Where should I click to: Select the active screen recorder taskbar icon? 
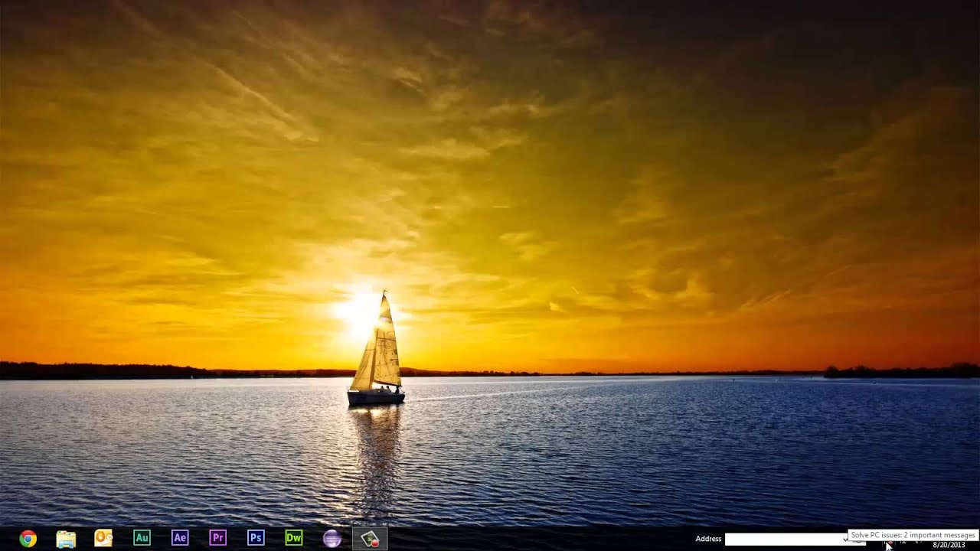tap(370, 539)
